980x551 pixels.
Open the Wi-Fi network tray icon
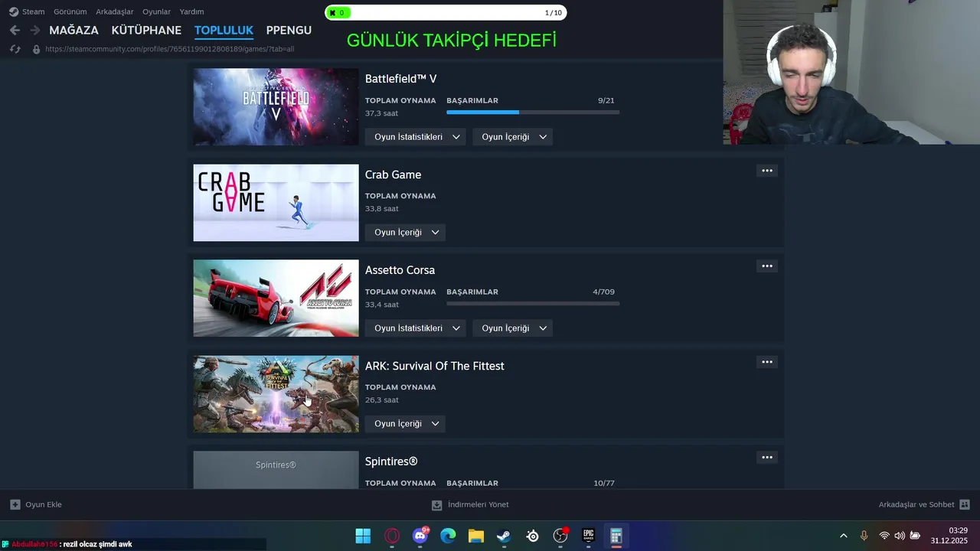point(884,536)
